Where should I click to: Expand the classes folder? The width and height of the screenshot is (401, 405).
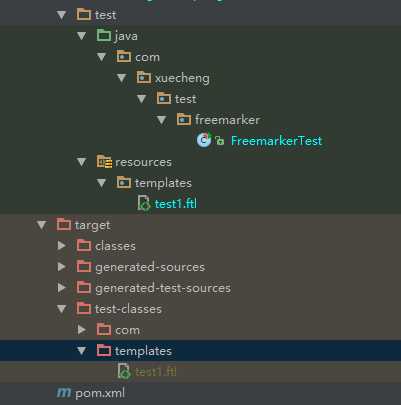61,246
